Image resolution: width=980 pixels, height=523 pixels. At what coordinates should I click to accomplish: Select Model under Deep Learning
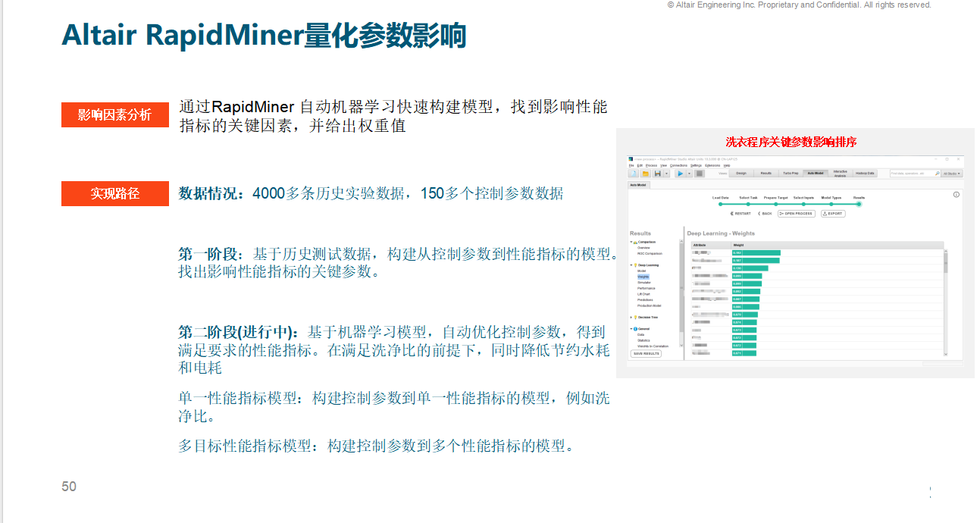(641, 271)
